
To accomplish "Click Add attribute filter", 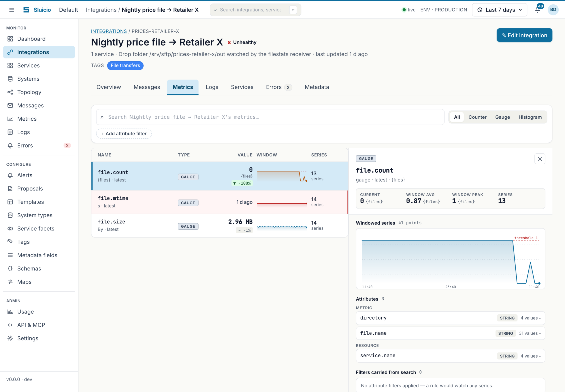I will click(124, 134).
